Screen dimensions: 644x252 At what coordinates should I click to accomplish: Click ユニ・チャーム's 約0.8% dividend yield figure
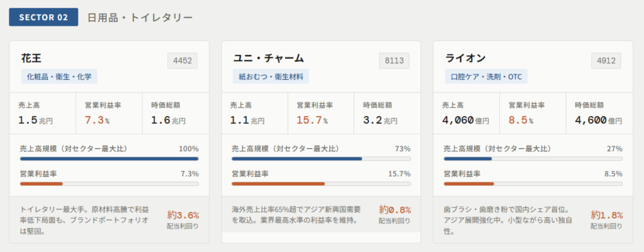pos(395,210)
